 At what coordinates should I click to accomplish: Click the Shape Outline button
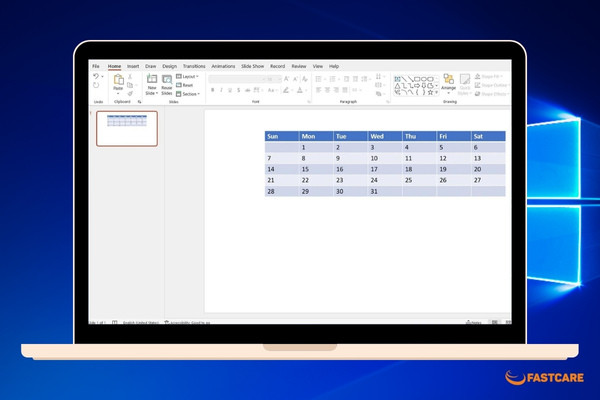pos(491,85)
